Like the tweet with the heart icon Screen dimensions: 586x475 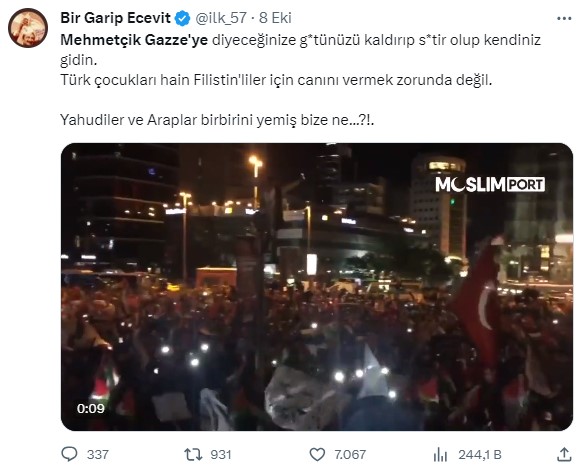click(317, 454)
